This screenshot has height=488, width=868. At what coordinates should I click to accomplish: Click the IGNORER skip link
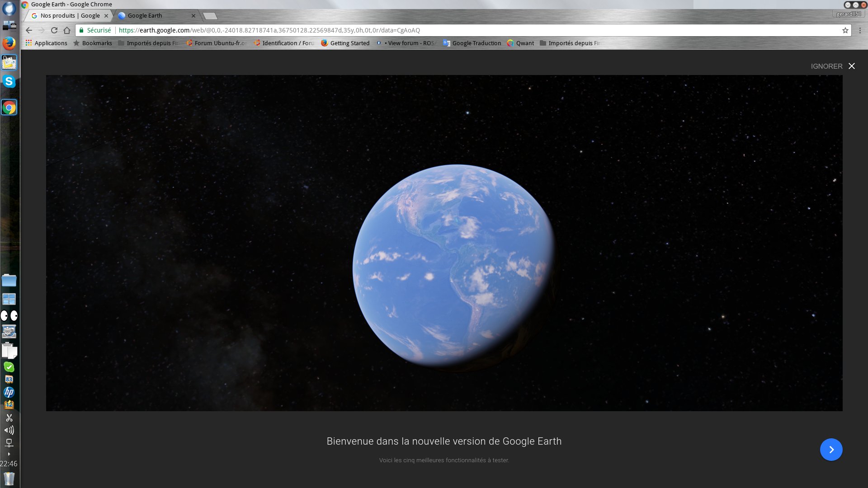[826, 66]
